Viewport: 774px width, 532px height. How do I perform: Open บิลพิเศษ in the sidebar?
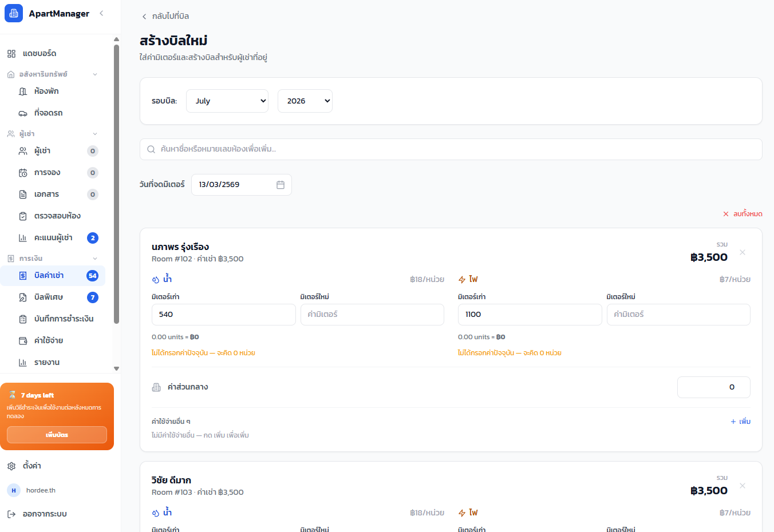coord(49,297)
